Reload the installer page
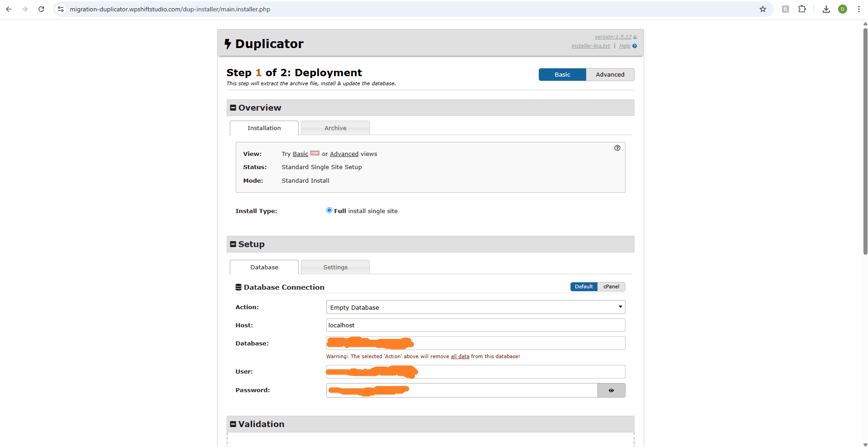 coord(41,9)
